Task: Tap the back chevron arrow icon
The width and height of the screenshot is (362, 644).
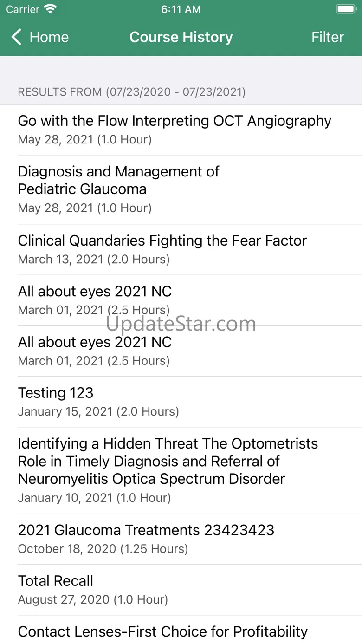Action: [16, 37]
